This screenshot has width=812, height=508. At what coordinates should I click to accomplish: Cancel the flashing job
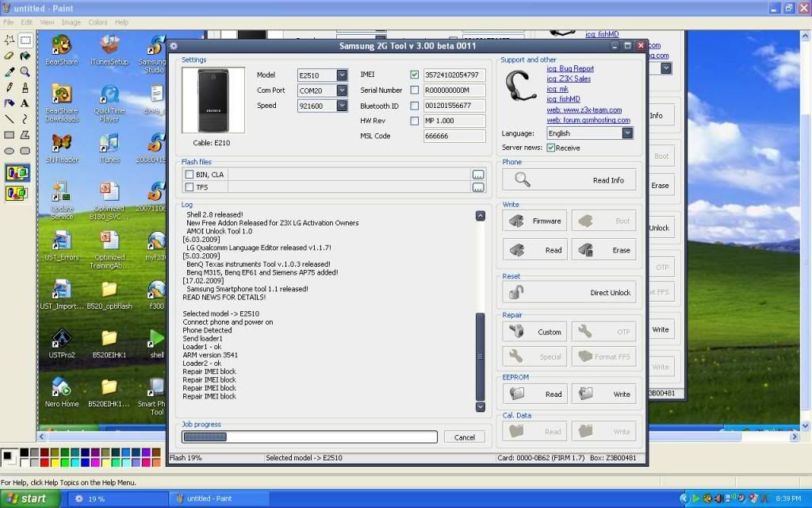[465, 437]
